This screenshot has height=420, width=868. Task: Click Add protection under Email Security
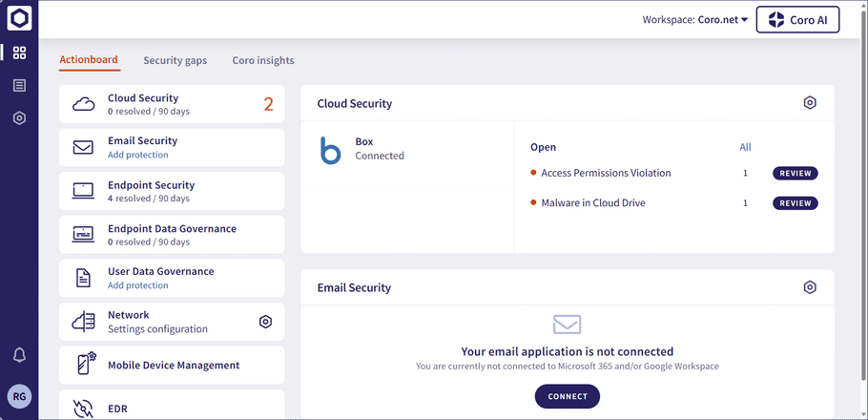click(138, 156)
